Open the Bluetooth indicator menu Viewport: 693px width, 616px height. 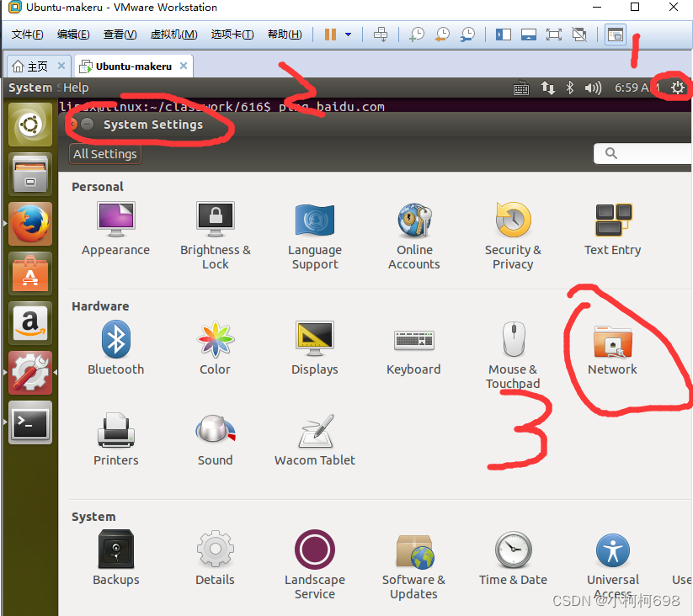(570, 88)
